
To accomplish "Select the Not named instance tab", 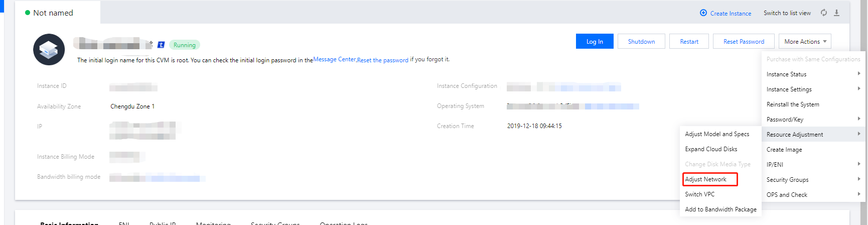I will [x=53, y=13].
